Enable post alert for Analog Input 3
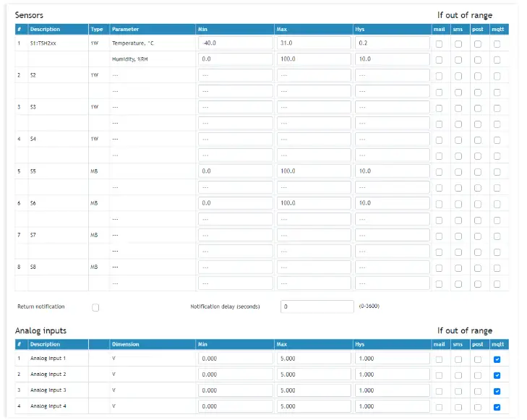The width and height of the screenshot is (527, 420). coord(478,391)
